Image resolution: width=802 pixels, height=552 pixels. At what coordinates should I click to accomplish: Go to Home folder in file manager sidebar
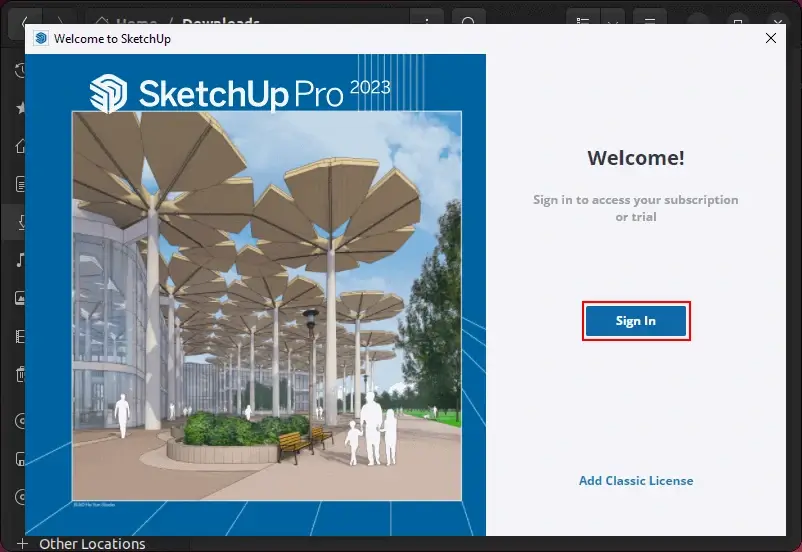click(20, 146)
